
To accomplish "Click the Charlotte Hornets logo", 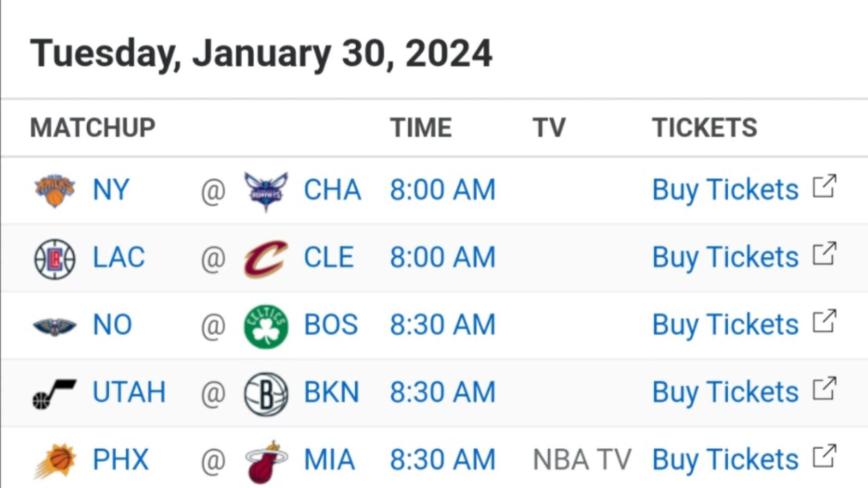I will [x=266, y=191].
